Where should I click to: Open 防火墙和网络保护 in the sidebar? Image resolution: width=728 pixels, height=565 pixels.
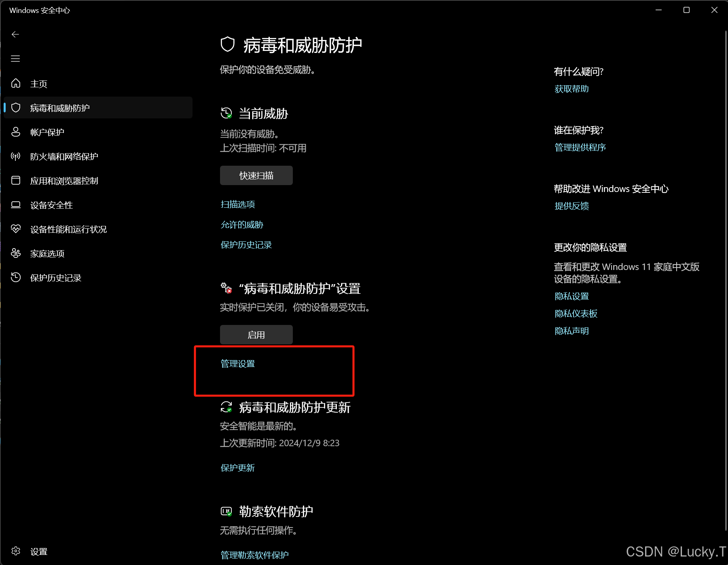(97, 156)
